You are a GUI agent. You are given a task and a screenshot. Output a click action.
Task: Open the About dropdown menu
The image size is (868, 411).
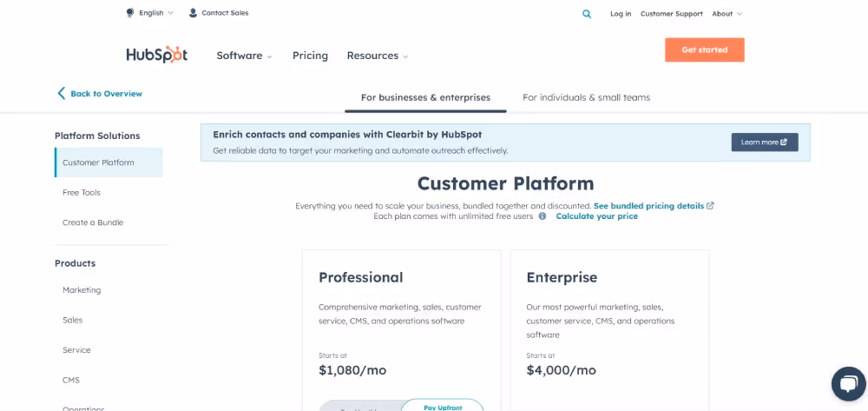click(x=727, y=14)
